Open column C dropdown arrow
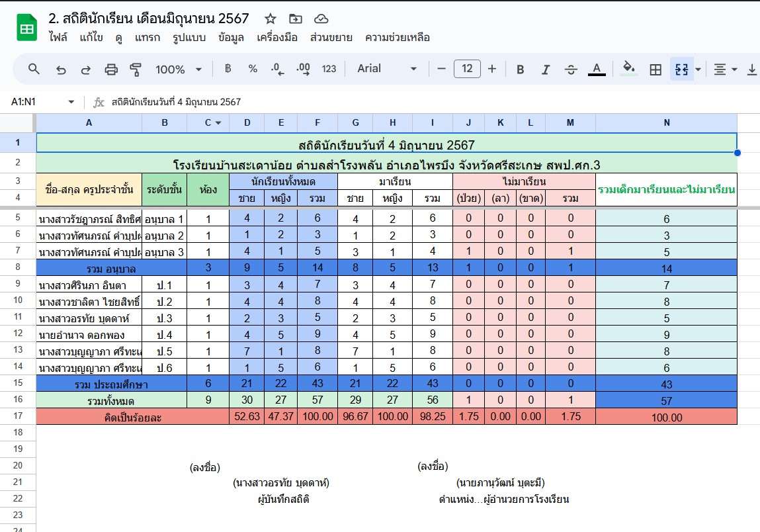 tap(218, 122)
